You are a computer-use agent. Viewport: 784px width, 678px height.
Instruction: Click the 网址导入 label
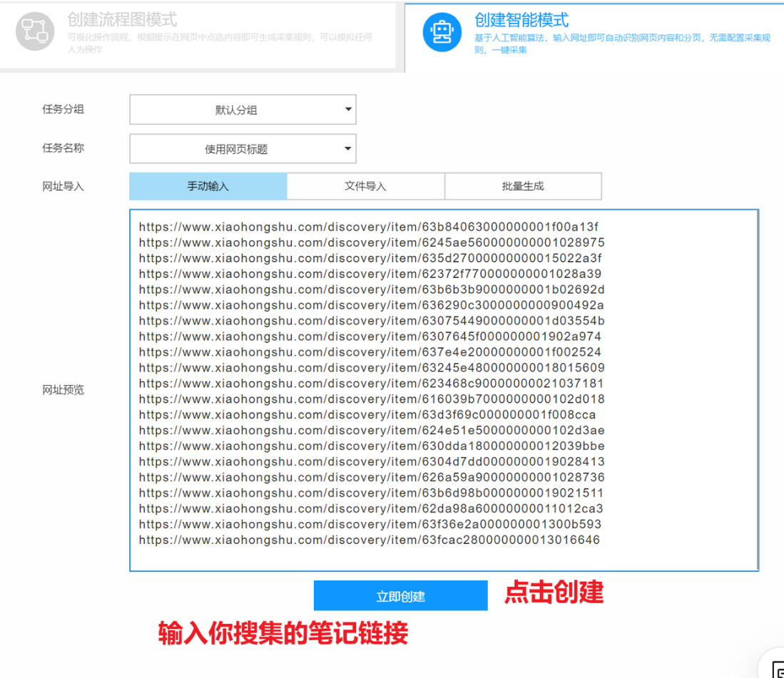click(x=63, y=187)
